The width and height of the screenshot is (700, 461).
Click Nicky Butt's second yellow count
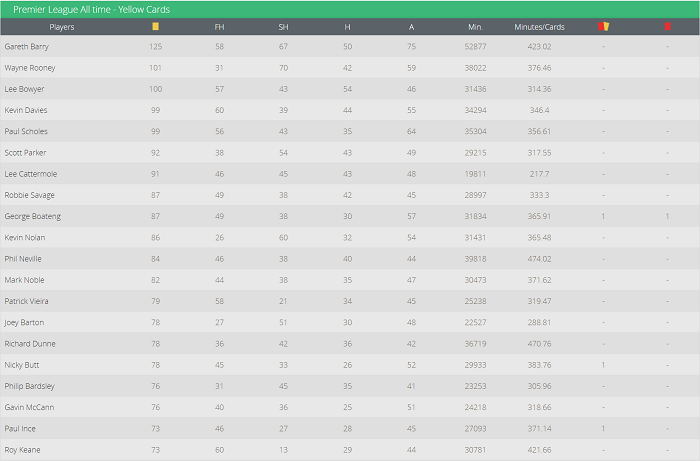coord(603,365)
